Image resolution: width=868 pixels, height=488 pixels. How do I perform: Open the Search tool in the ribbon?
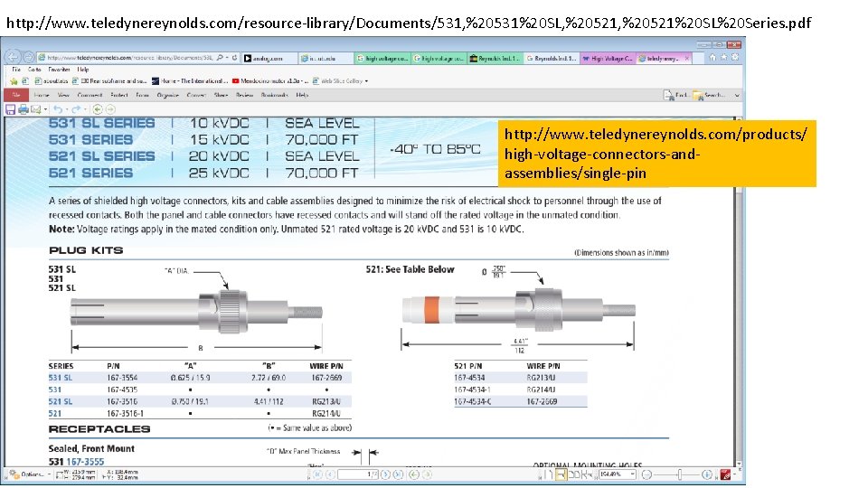709,96
